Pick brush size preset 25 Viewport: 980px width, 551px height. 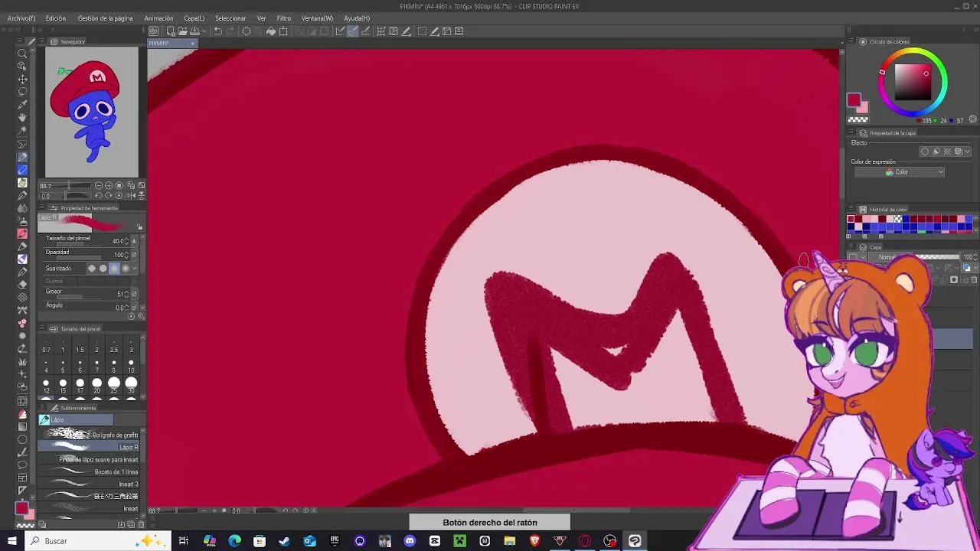114,385
